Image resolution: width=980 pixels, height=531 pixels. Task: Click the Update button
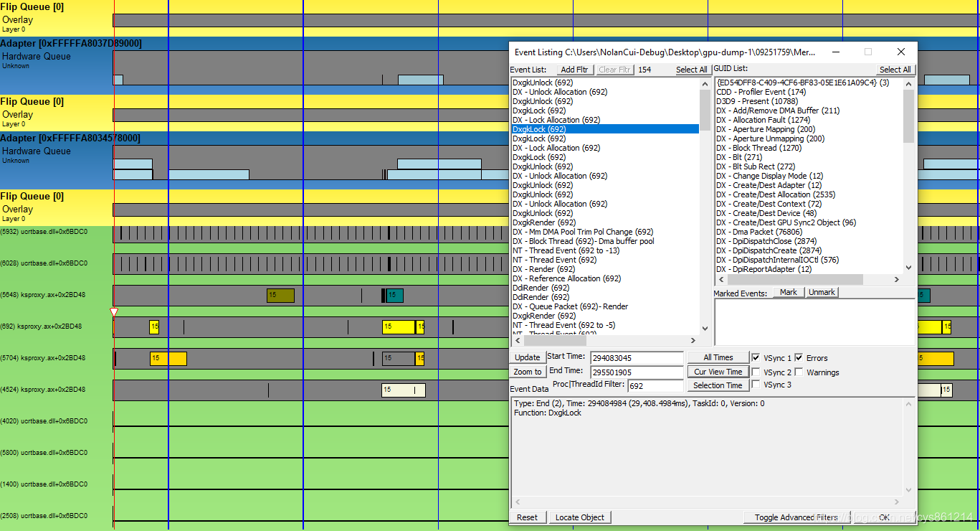point(528,357)
